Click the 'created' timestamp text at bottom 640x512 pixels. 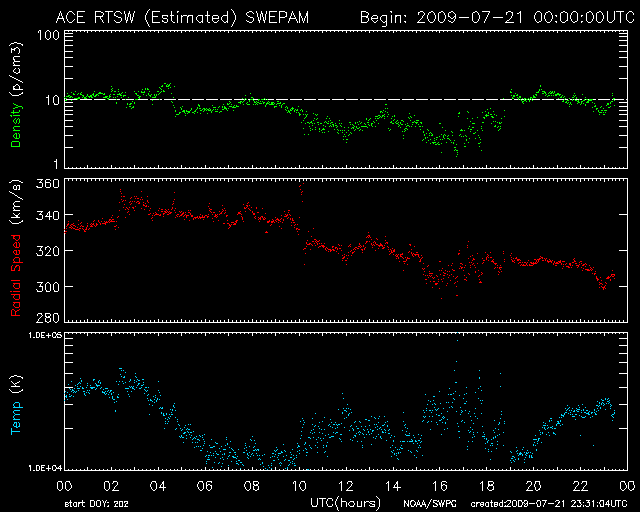coord(549,504)
